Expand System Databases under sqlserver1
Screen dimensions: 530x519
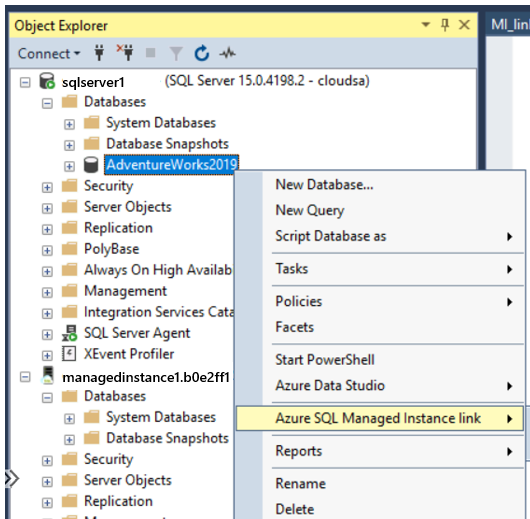tap(69, 124)
